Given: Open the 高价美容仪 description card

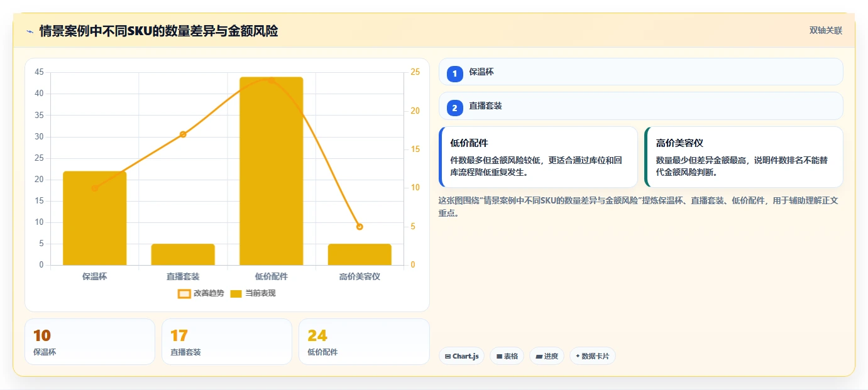Looking at the screenshot, I should (x=744, y=157).
